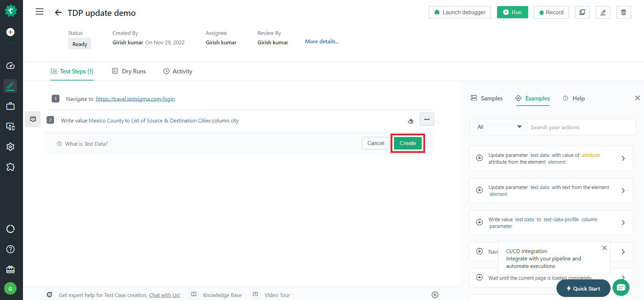The image size is (644, 300).
Task: Switch to Activity tab
Action: [x=178, y=71]
